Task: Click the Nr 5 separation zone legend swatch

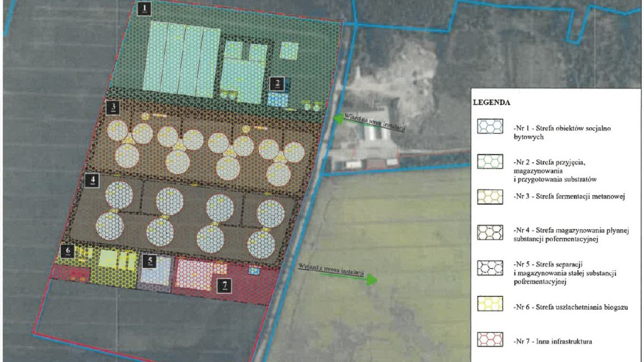Action: click(490, 269)
